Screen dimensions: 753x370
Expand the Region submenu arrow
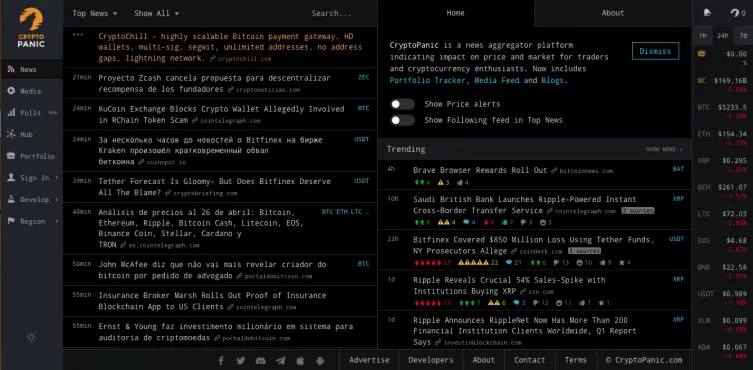[57, 222]
